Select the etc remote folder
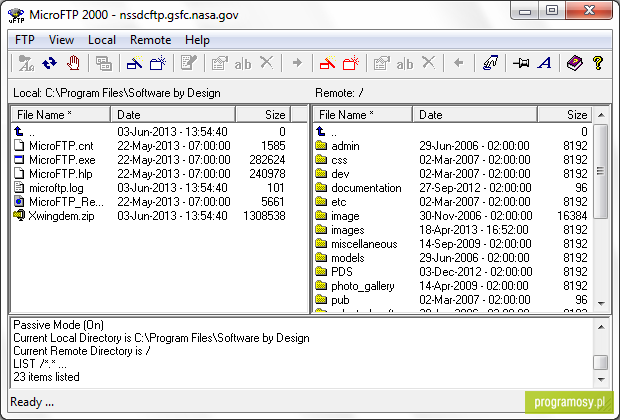The image size is (620, 420). [331, 202]
